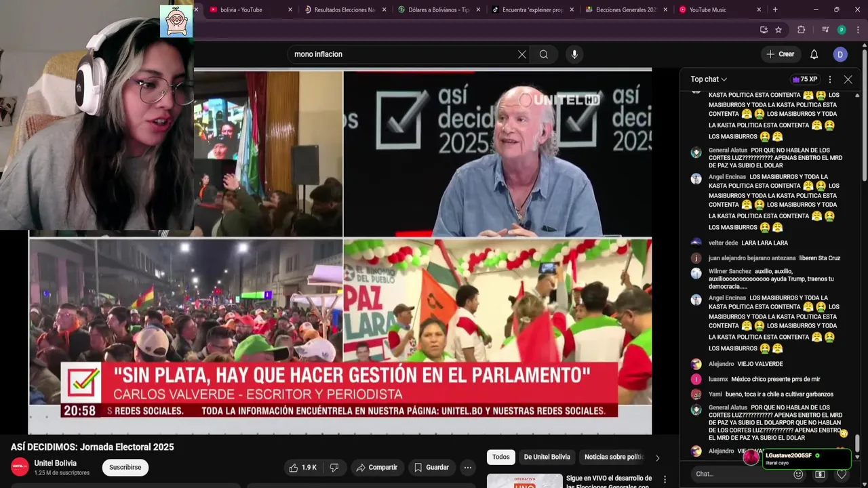Close the live chat panel

(848, 79)
